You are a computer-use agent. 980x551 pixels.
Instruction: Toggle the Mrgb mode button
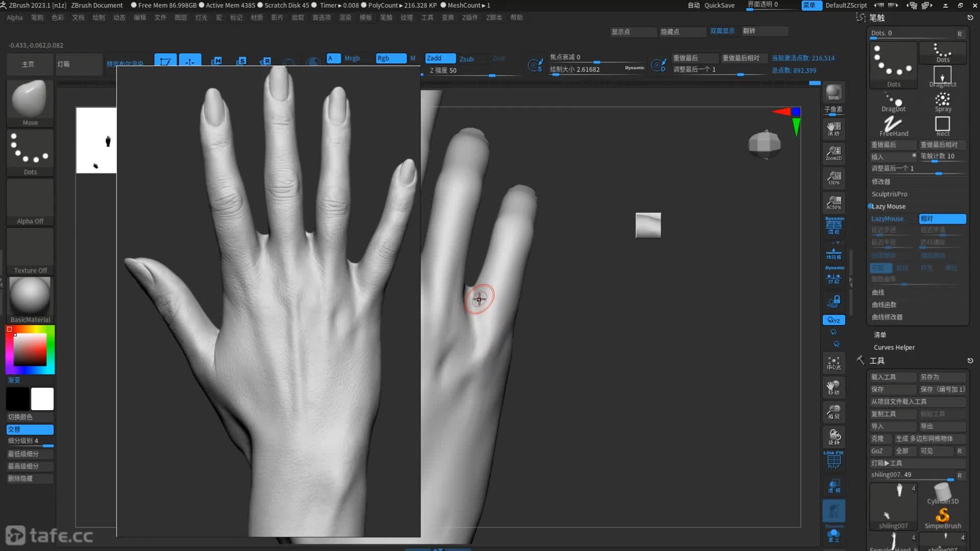coord(352,58)
